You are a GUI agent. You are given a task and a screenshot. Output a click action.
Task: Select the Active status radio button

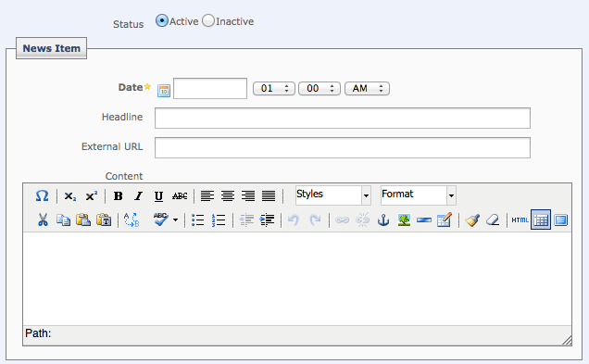(162, 20)
